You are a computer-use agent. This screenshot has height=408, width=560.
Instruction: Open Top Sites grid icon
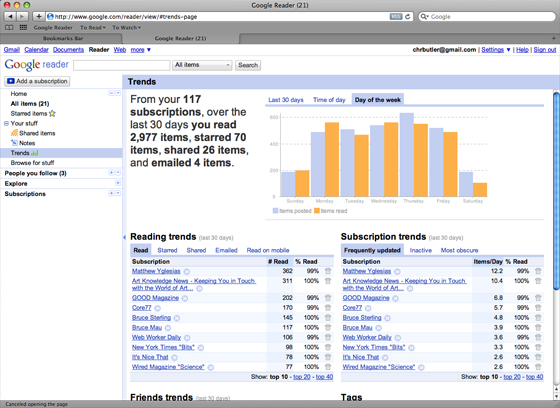pos(23,28)
